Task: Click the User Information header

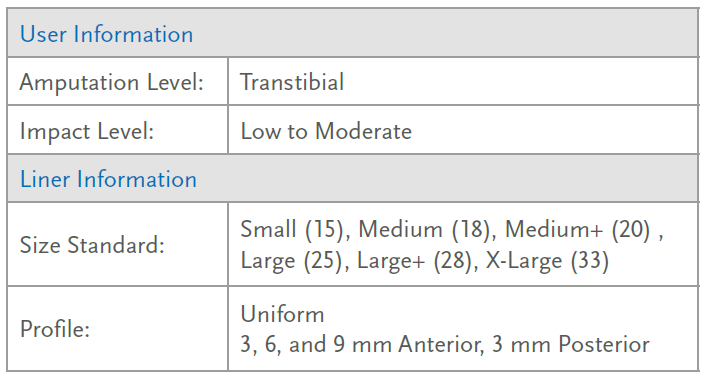Action: (353, 33)
